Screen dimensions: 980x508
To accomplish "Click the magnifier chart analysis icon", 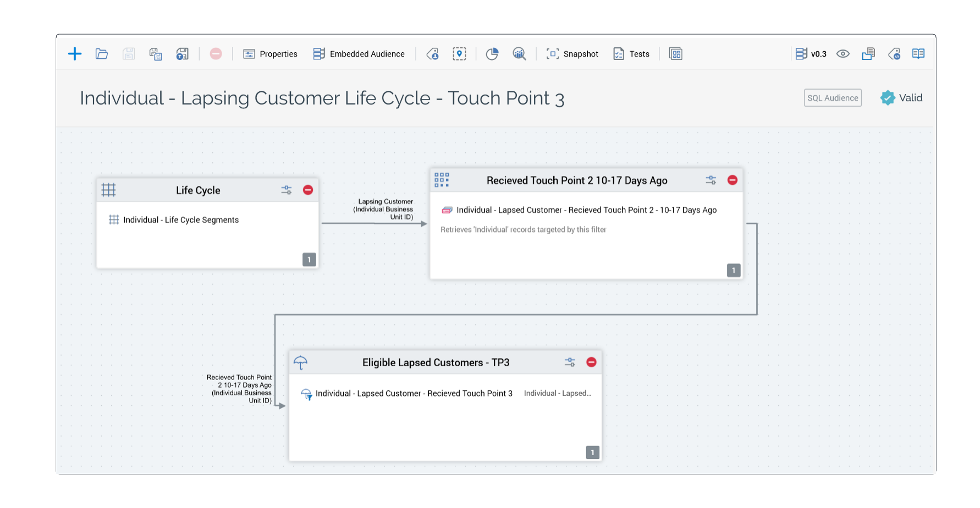I will click(x=519, y=54).
